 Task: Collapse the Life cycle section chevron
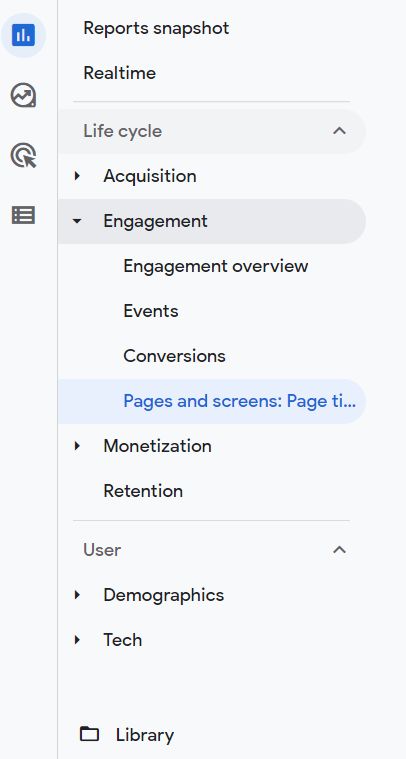pyautogui.click(x=340, y=131)
